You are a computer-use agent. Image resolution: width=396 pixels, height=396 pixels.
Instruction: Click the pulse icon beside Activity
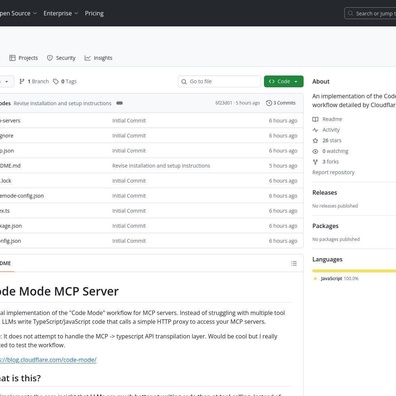pyautogui.click(x=315, y=130)
